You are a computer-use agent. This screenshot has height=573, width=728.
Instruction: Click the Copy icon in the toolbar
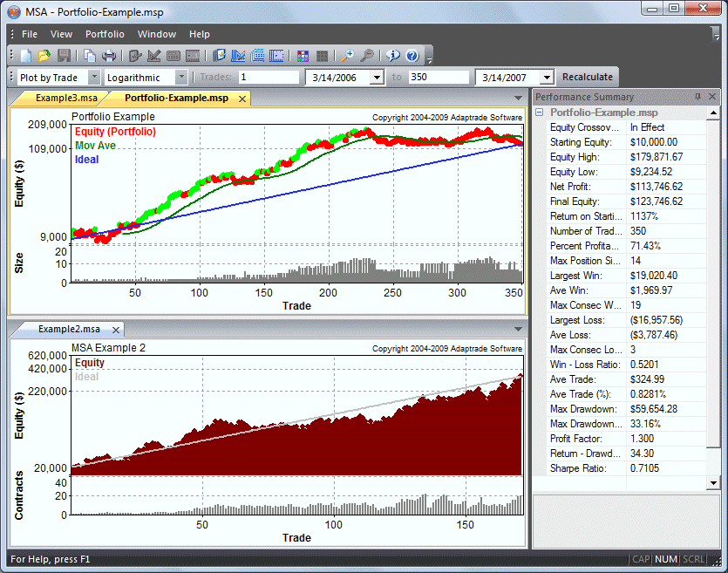point(90,56)
